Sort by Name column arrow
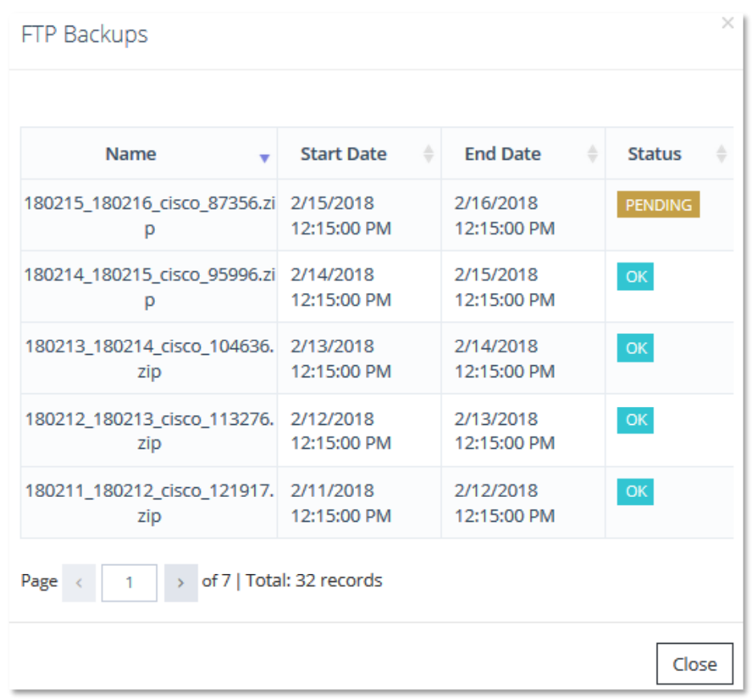 coord(264,158)
